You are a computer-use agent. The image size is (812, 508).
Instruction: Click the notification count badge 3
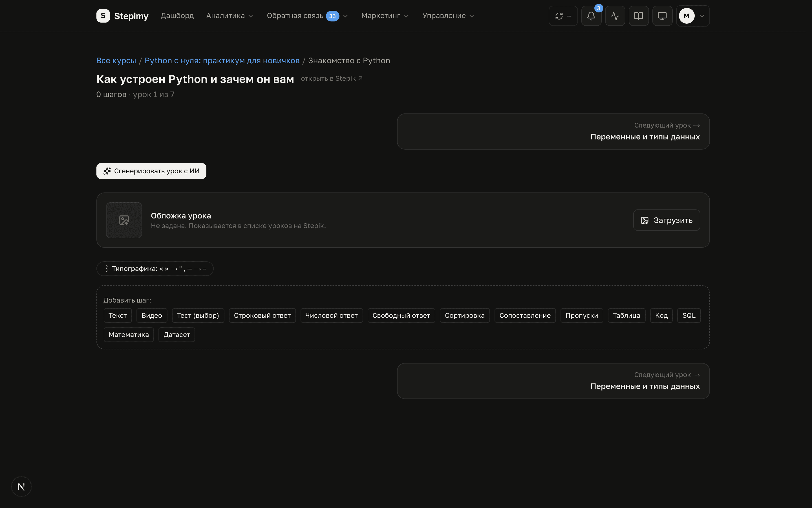(x=598, y=8)
